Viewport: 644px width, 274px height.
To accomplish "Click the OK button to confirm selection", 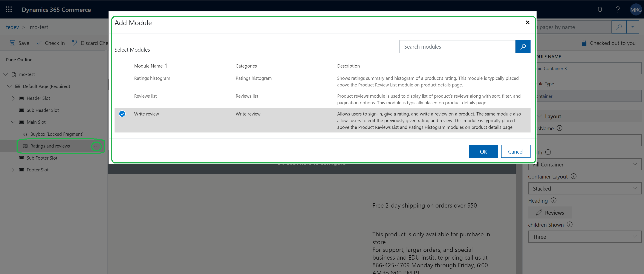I will pos(483,151).
